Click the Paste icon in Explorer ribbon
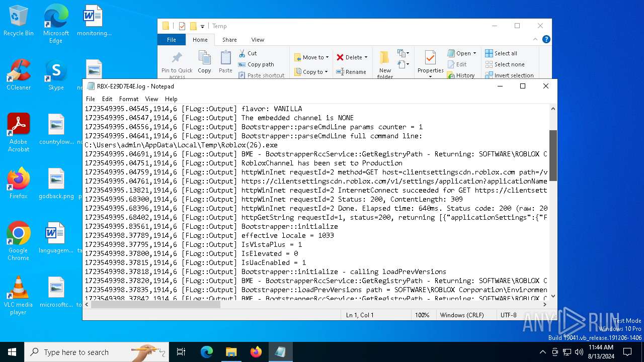This screenshot has height=362, width=644. (225, 62)
